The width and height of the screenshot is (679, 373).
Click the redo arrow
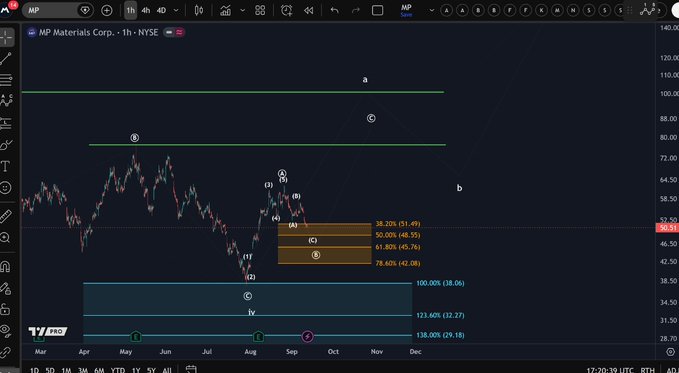click(x=356, y=10)
